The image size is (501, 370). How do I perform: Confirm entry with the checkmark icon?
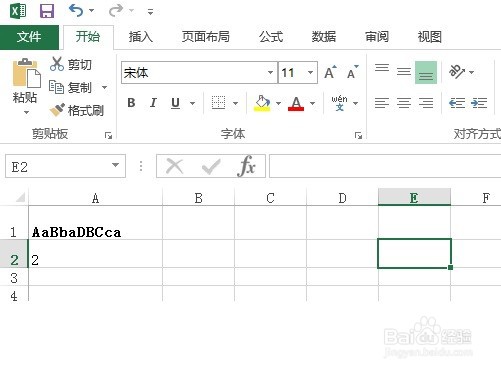211,166
